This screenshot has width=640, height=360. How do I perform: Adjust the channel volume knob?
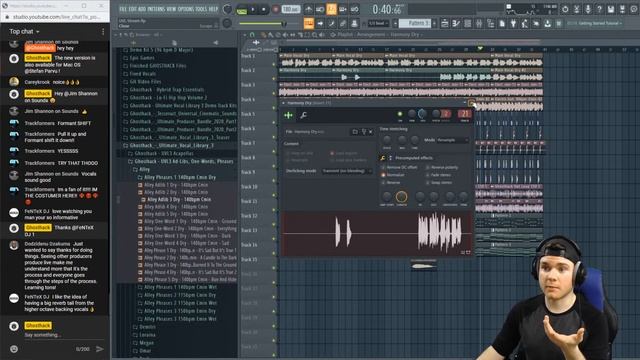click(x=423, y=114)
